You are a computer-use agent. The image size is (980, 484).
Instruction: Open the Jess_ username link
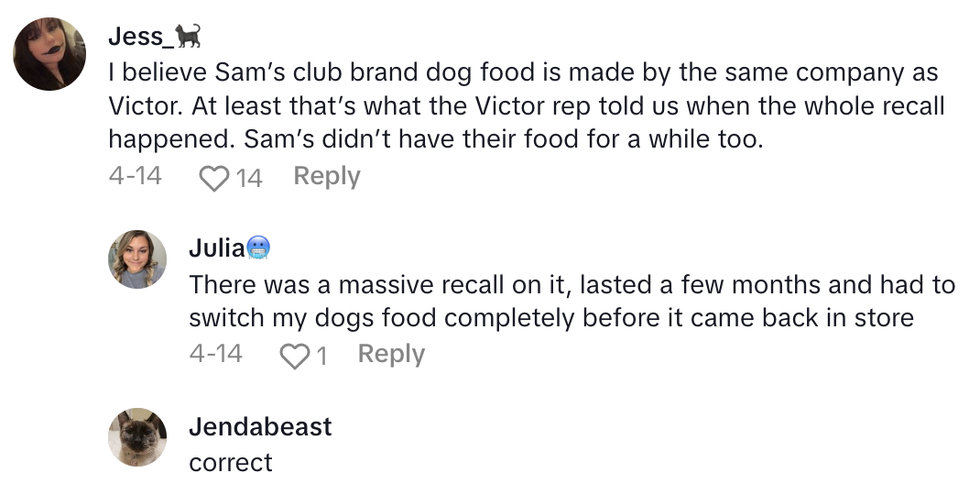(x=140, y=37)
